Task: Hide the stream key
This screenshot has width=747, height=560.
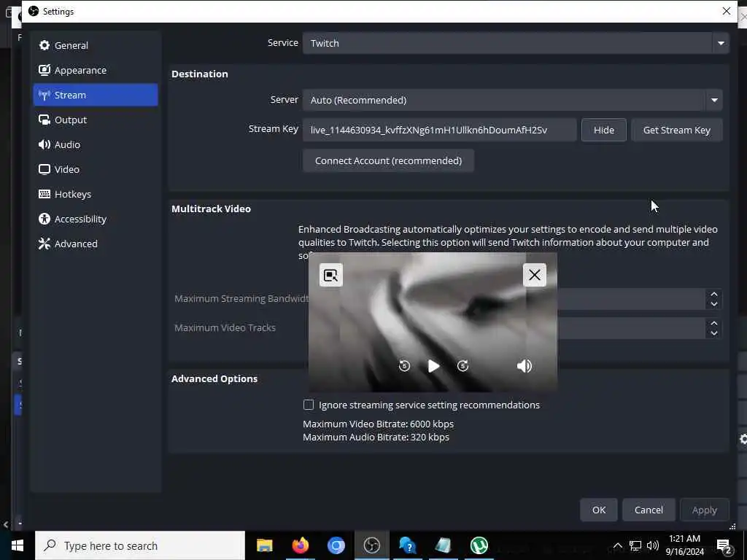Action: pos(603,130)
